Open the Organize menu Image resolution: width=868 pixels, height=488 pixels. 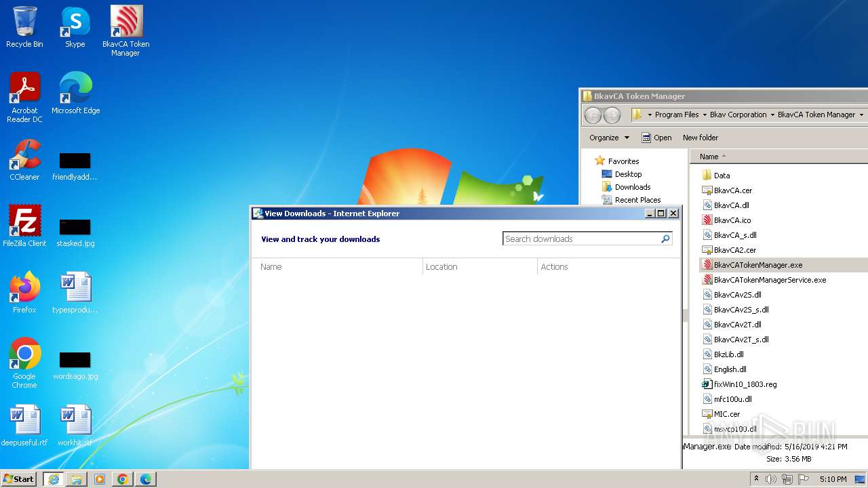coord(609,138)
